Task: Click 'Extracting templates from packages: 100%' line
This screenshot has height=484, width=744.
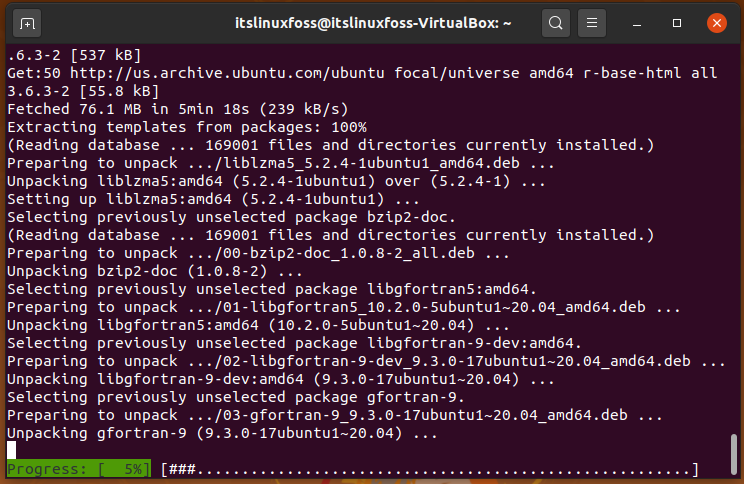Action: [186, 127]
